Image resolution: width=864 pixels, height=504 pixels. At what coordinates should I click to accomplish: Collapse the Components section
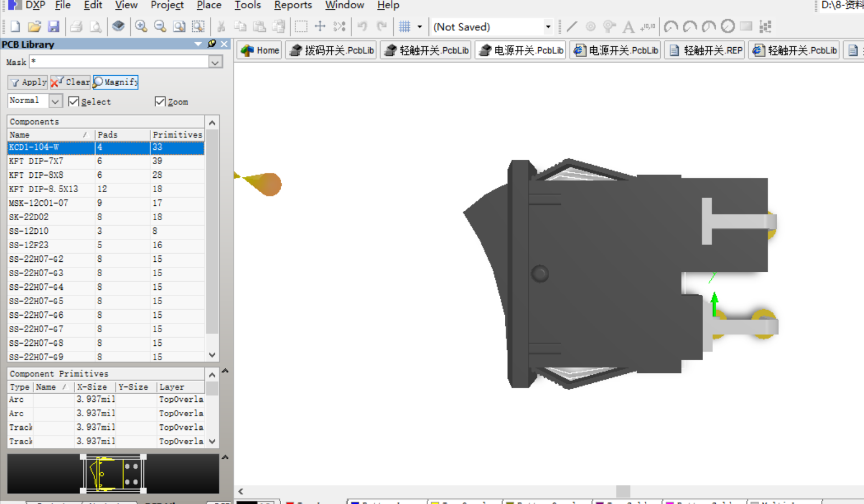tap(212, 122)
